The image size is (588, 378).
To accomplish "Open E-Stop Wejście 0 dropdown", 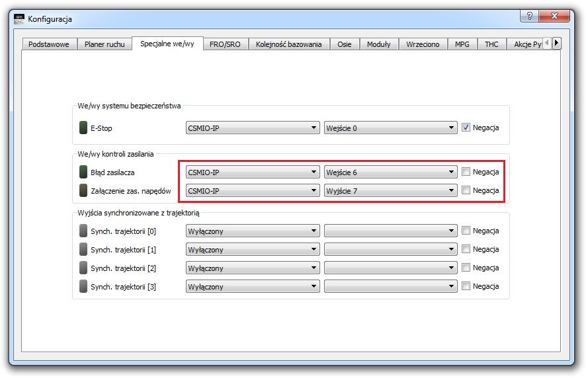I will (x=390, y=128).
